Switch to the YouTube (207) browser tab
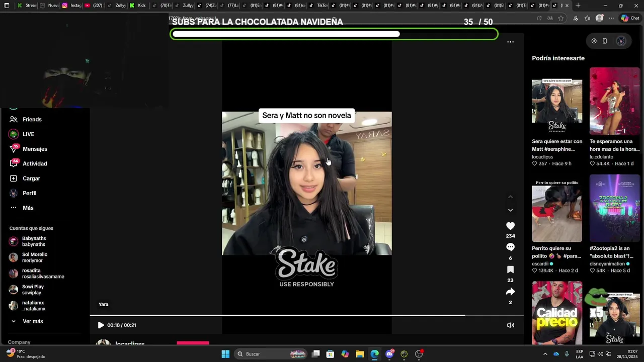 pyautogui.click(x=94, y=6)
